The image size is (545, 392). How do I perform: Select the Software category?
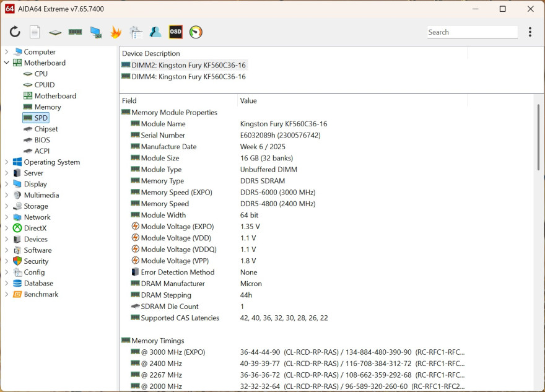click(x=32, y=250)
